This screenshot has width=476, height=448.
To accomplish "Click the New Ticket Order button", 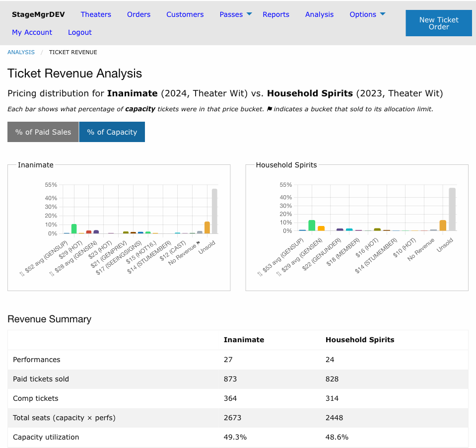I will coord(439,23).
